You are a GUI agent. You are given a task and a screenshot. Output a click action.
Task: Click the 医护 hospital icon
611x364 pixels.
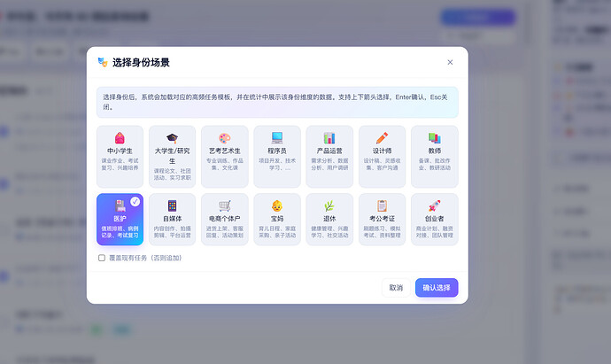(120, 205)
